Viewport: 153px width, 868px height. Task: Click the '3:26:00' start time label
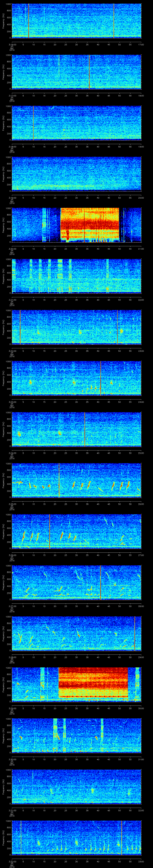coord(12,555)
